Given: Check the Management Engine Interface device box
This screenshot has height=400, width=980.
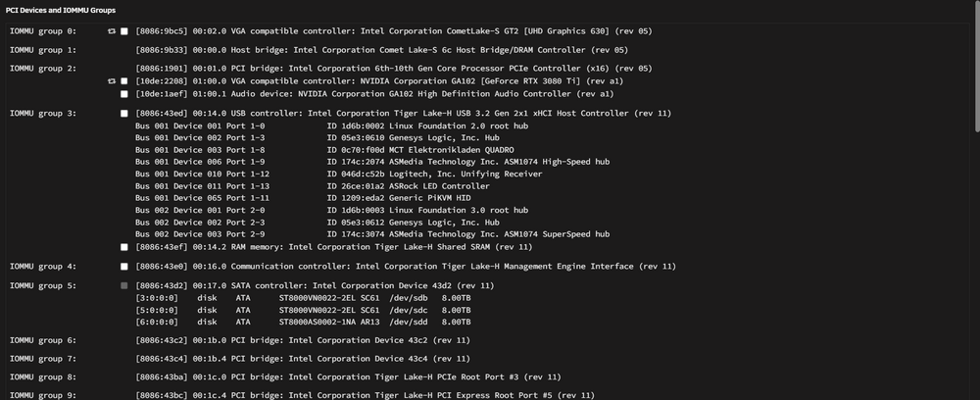Looking at the screenshot, I should click(124, 267).
